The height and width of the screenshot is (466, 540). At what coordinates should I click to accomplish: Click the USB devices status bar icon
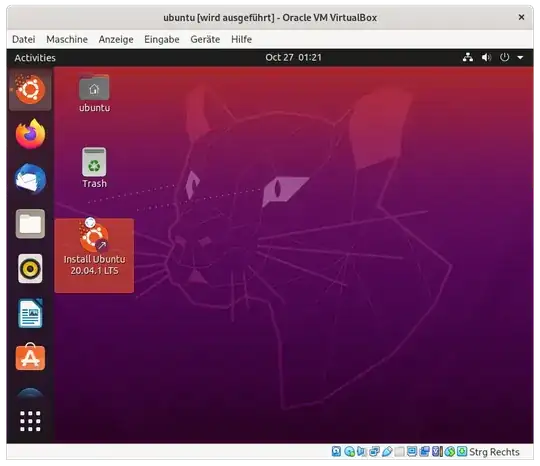pyautogui.click(x=387, y=451)
